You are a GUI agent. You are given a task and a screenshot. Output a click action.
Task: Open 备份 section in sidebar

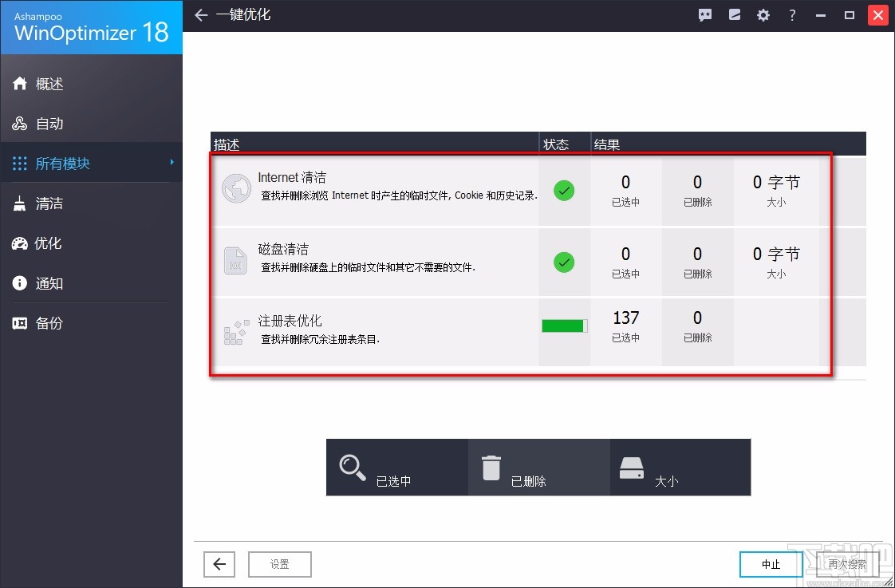(91, 324)
